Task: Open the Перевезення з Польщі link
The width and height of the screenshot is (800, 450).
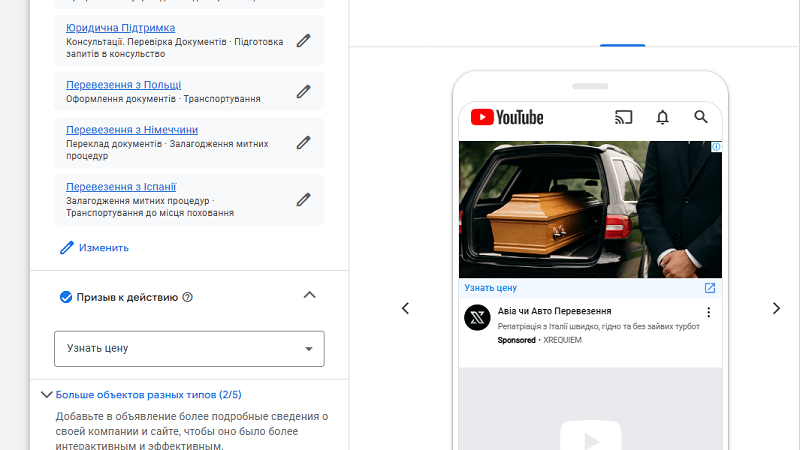Action: coord(123,85)
